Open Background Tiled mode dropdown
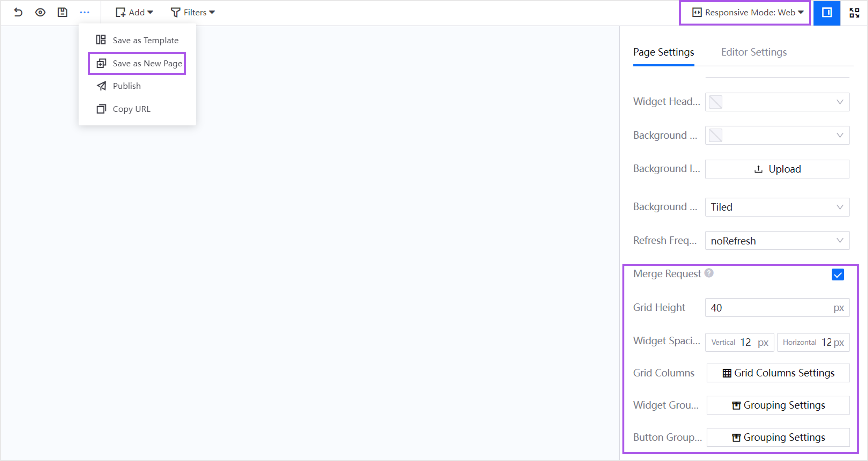This screenshot has width=868, height=461. (x=777, y=207)
